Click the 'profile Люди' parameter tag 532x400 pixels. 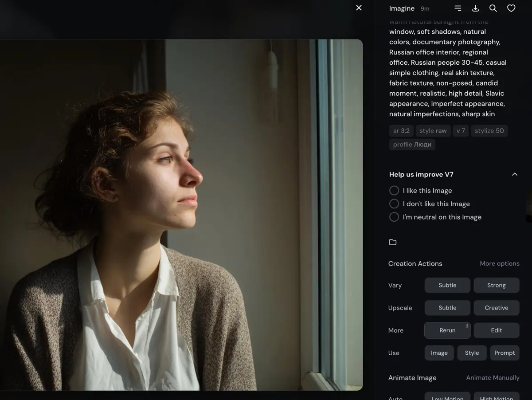[x=412, y=145]
